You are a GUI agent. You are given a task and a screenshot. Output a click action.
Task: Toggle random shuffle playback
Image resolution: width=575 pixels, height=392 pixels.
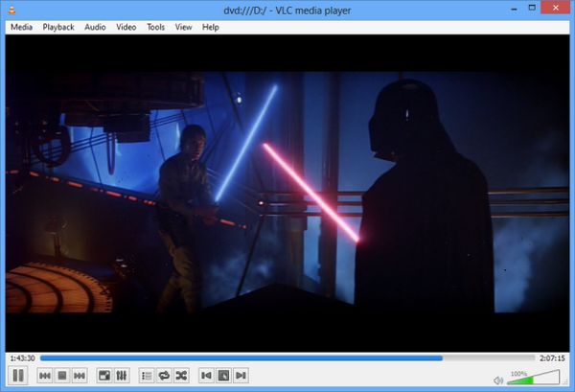pos(181,376)
